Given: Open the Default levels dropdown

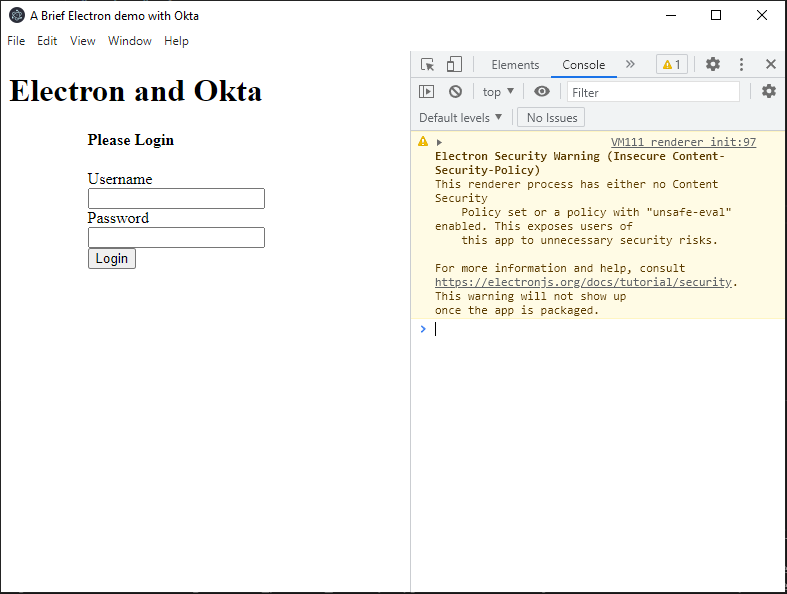Looking at the screenshot, I should (461, 118).
